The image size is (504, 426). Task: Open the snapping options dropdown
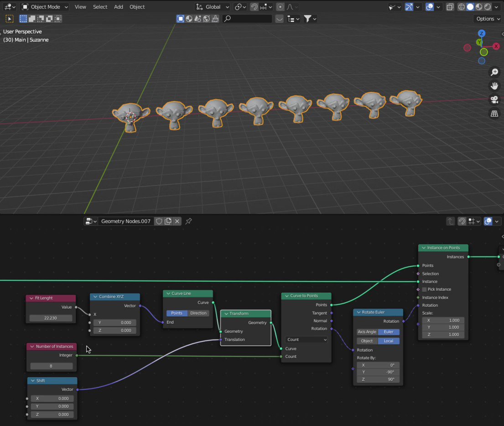coord(266,7)
